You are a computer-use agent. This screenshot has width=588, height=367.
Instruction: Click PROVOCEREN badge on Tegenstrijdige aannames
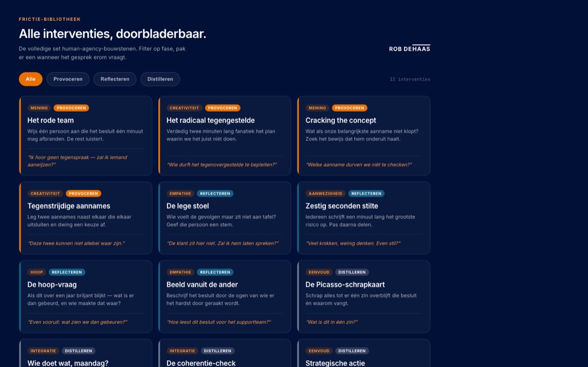pos(83,193)
